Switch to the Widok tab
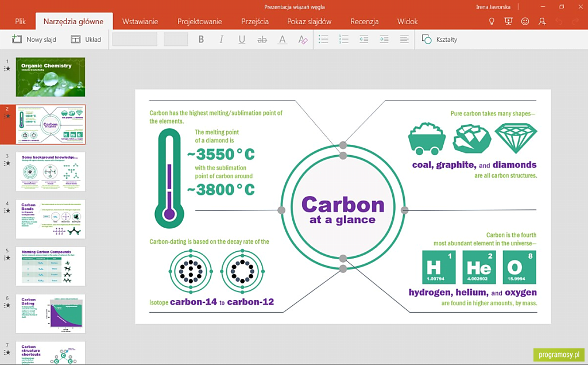Viewport: 588px width, 365px height. click(x=407, y=21)
